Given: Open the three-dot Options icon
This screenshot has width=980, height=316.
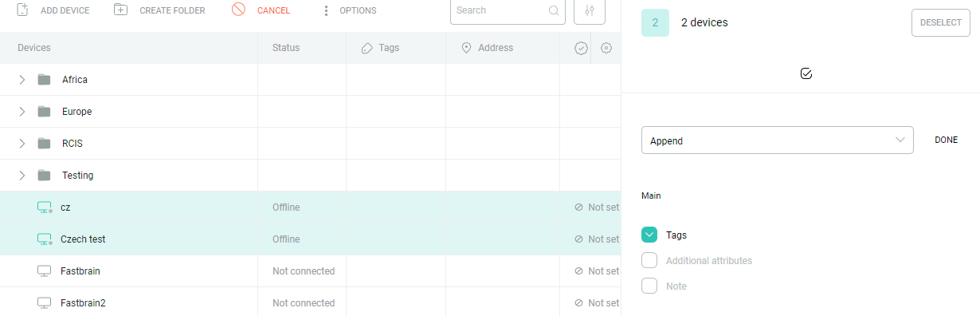Looking at the screenshot, I should pos(325,11).
